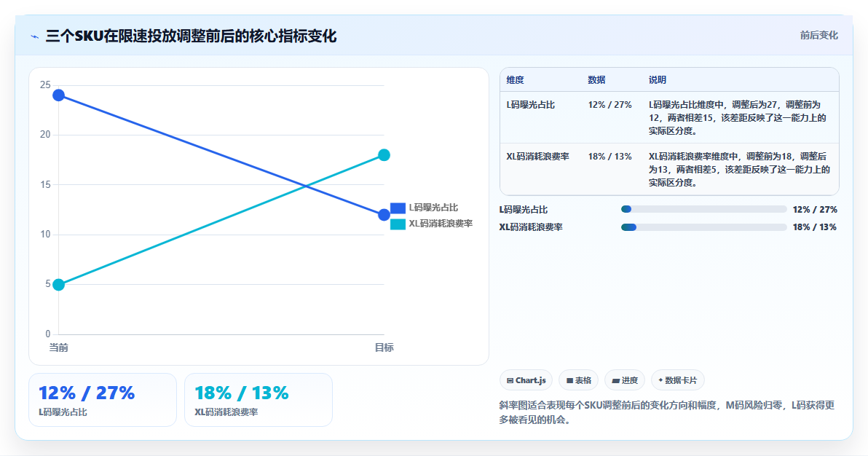Click the Chart.js tag

pyautogui.click(x=526, y=381)
